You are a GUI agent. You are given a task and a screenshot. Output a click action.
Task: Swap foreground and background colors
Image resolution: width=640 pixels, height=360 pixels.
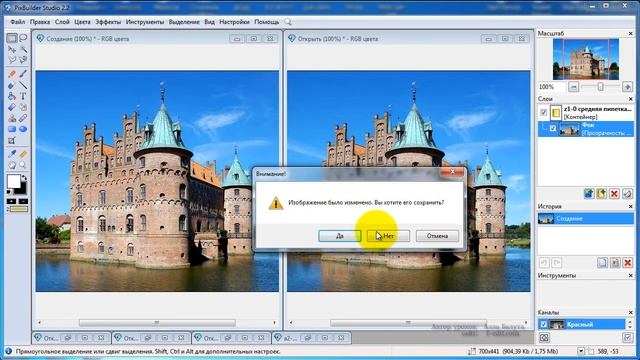tap(24, 178)
